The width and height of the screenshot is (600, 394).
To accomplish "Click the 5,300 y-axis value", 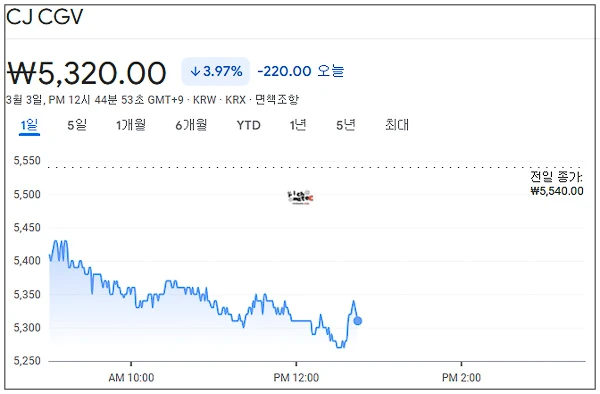I will tap(27, 328).
